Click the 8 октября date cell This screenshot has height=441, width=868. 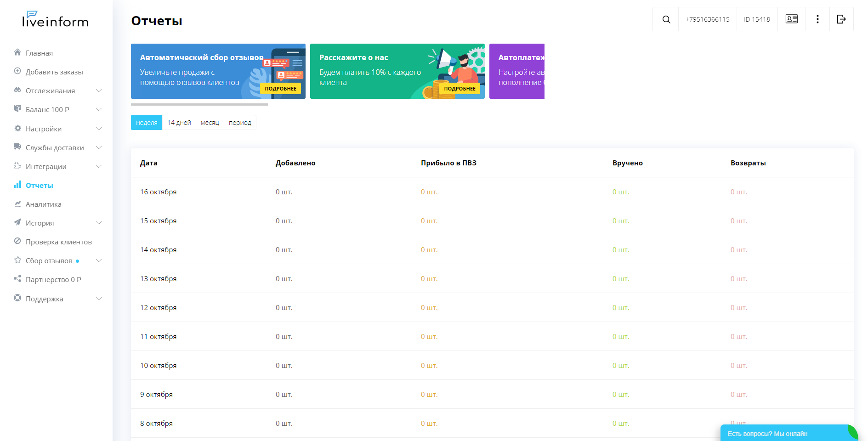(157, 423)
